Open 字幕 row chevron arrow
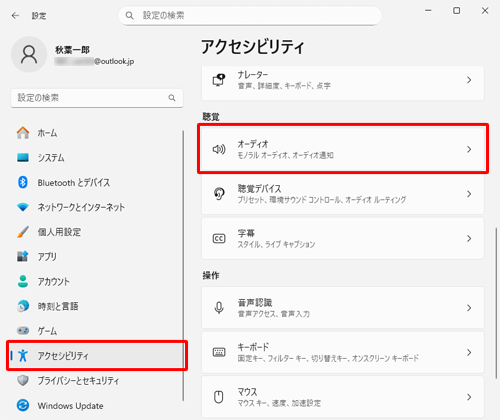500x420 pixels. coord(469,238)
